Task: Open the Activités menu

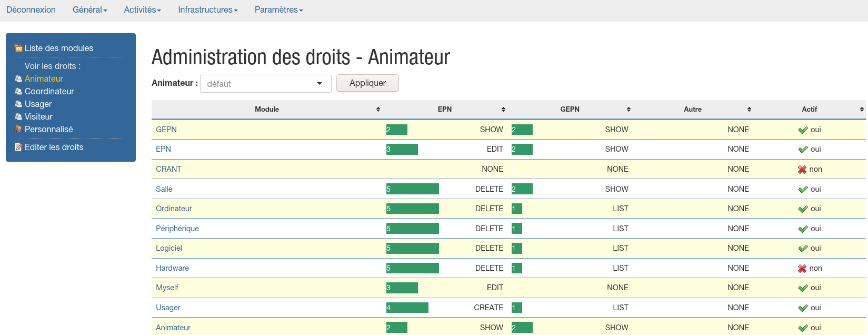Action: tap(142, 10)
